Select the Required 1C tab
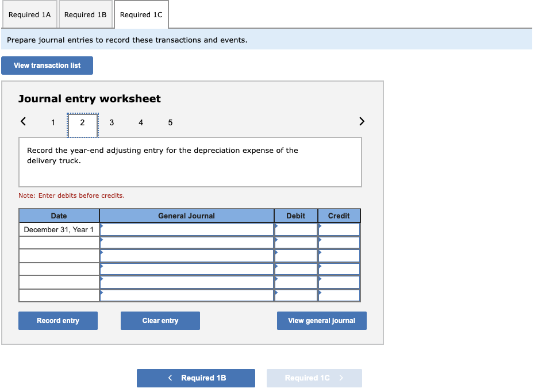538x392 pixels. coord(141,15)
